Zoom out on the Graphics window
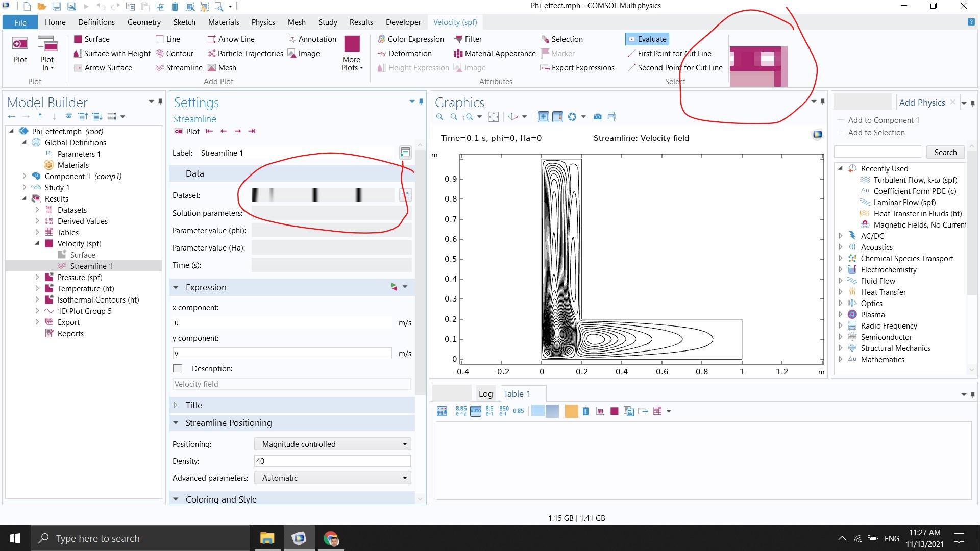Screen dimensions: 980x551 (x=454, y=117)
